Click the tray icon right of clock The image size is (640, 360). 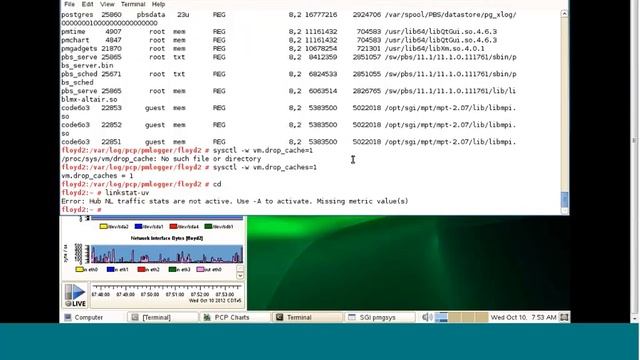(x=564, y=317)
